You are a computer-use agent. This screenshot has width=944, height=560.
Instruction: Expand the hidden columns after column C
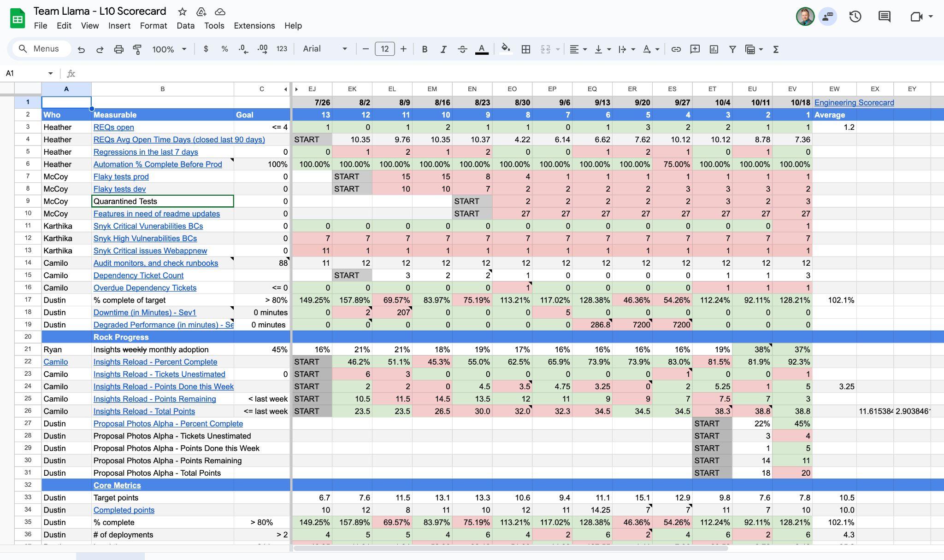click(x=286, y=89)
